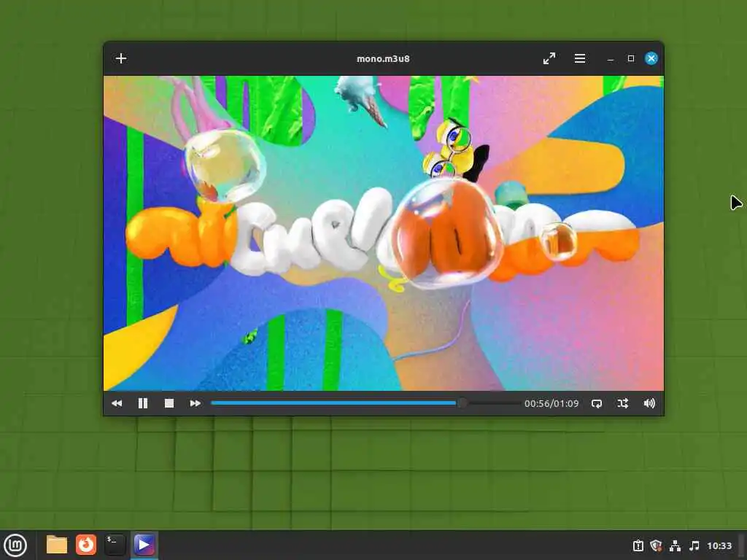Screen dimensions: 747x560
Task: Stop the video playback
Action: pyautogui.click(x=169, y=403)
